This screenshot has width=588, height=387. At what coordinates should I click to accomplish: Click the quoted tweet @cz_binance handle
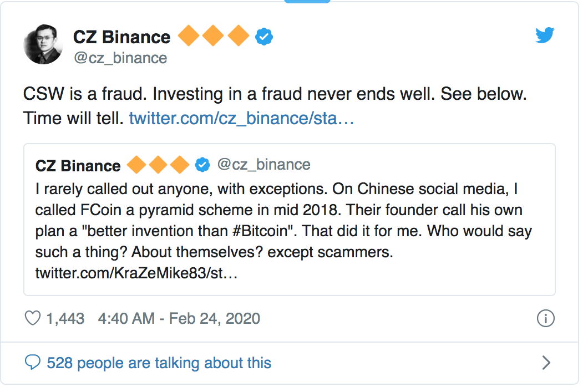pyautogui.click(x=263, y=165)
